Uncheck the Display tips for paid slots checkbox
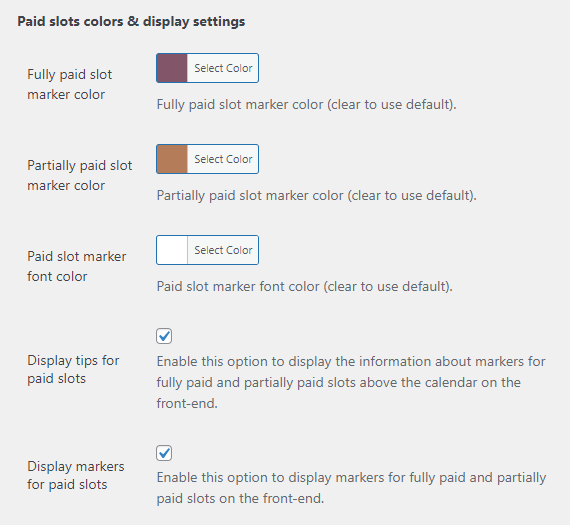The width and height of the screenshot is (570, 525). (x=164, y=336)
